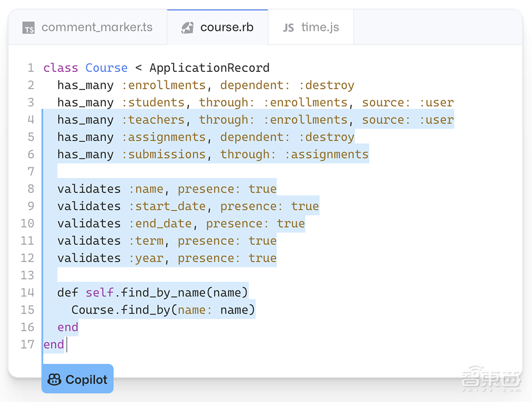Click line number 17 in the gutter
Screen dimensions: 532x402
27,344
